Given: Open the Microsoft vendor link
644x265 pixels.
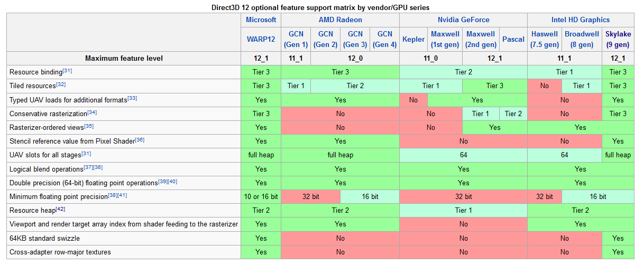Looking at the screenshot, I should [261, 20].
